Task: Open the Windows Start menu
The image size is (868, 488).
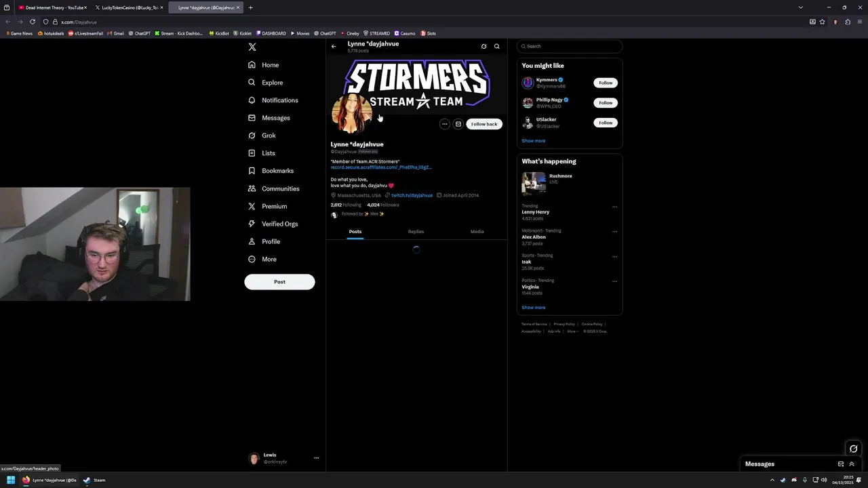Action: pos(11,480)
